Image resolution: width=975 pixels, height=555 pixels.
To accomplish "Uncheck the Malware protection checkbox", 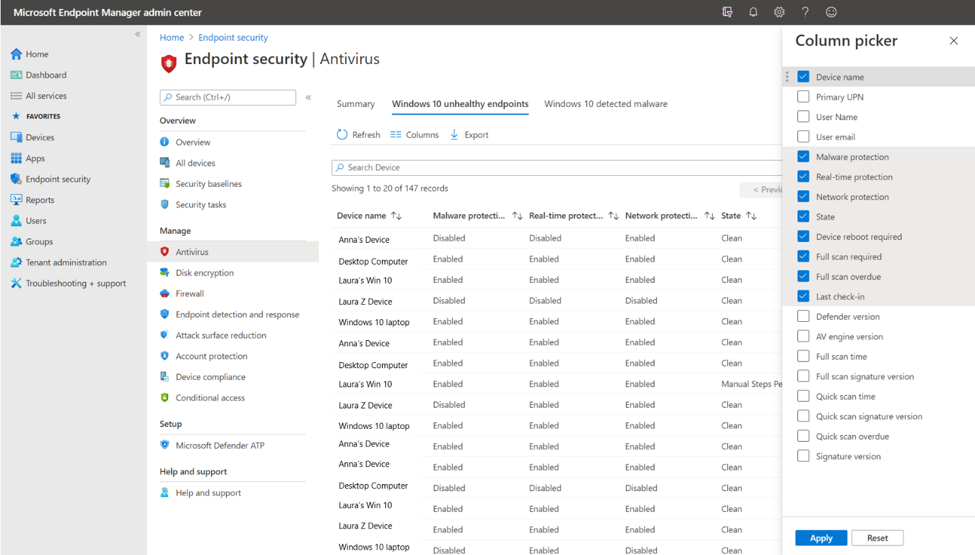I will click(803, 156).
